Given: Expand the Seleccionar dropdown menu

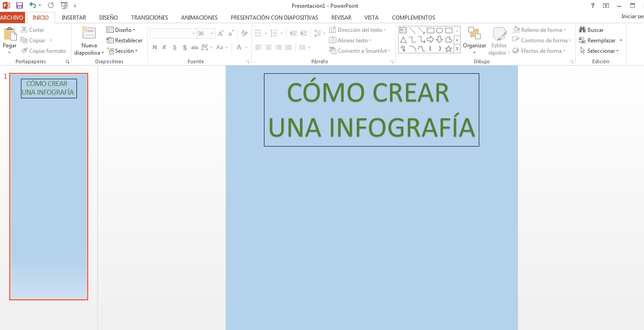Looking at the screenshot, I should [600, 51].
